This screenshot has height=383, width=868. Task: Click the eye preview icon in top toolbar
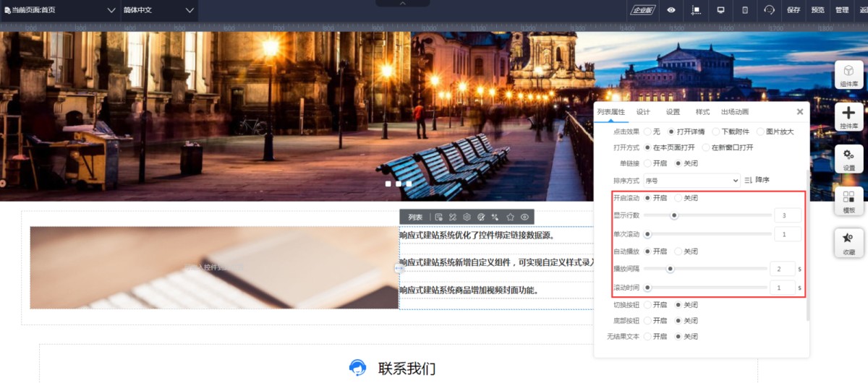tap(671, 10)
